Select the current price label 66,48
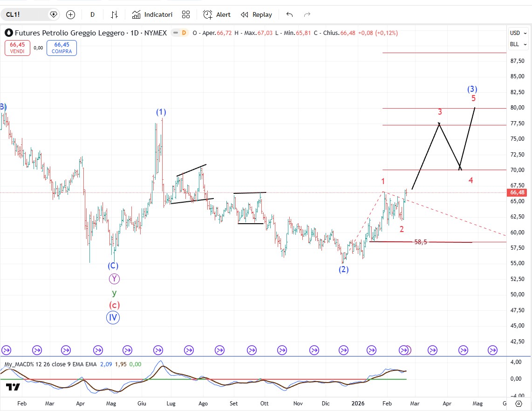 (x=517, y=192)
